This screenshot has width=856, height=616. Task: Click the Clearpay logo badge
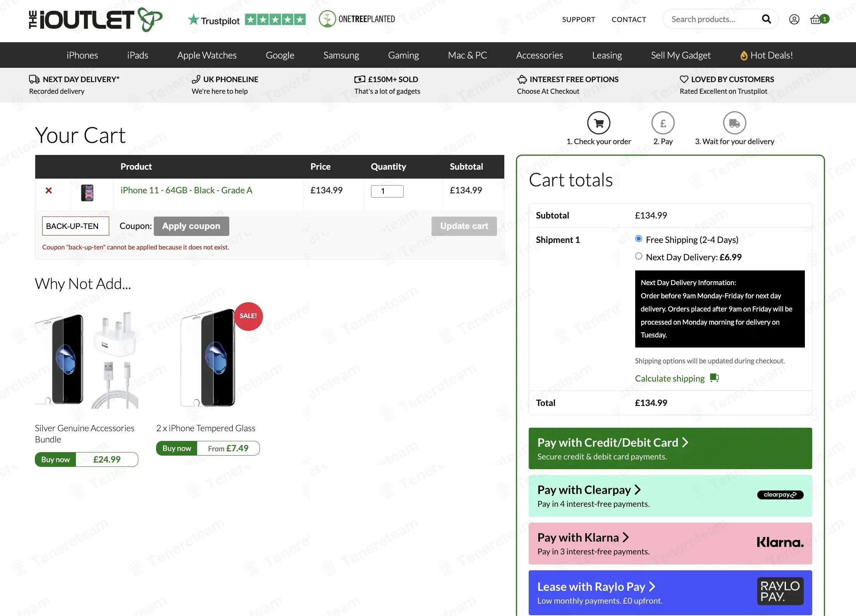780,495
